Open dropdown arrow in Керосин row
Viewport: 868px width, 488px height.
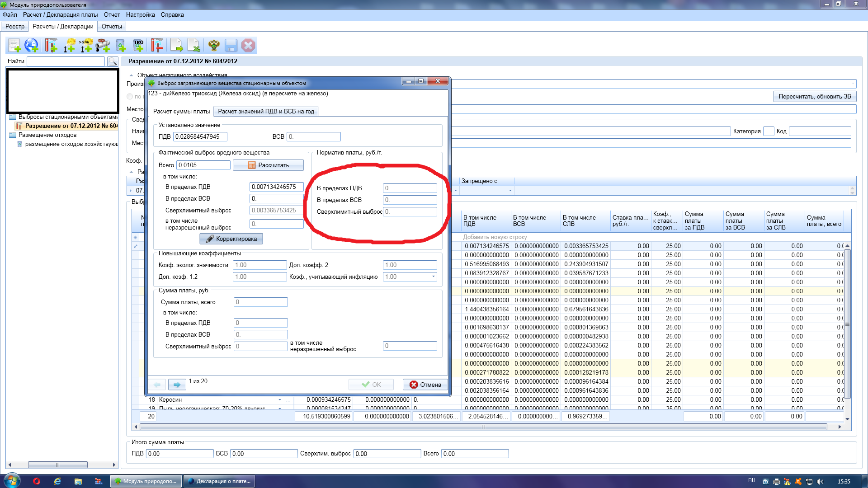280,399
